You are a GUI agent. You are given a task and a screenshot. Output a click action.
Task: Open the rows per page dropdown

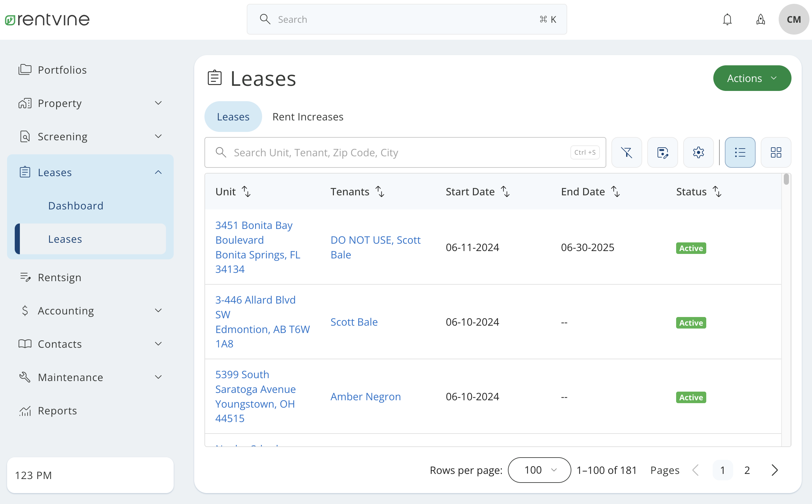click(x=538, y=470)
